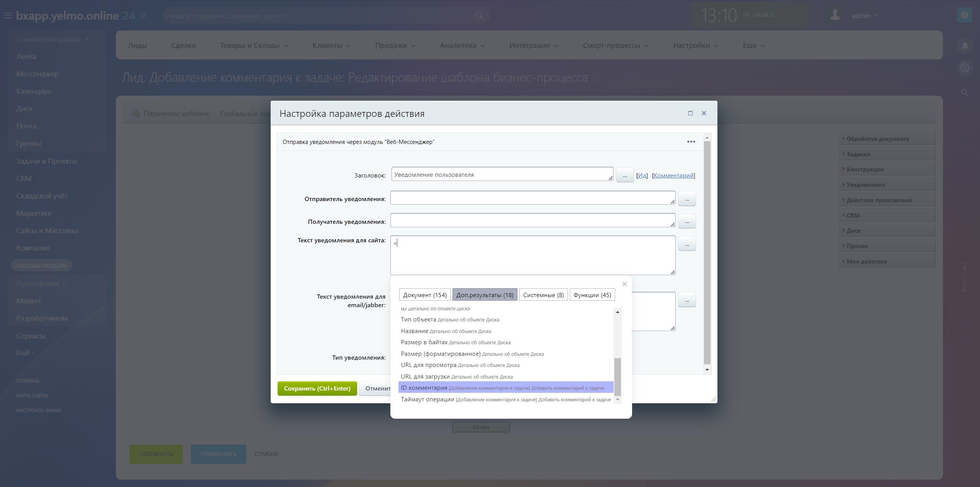
Task: Open value picker for Заголовок field
Action: (624, 175)
